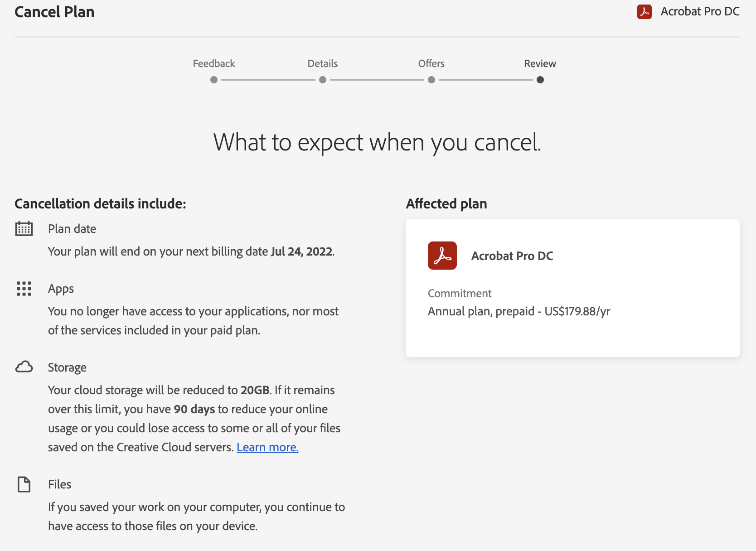Click 'Acrobat Pro DC' name in plan card
The height and width of the screenshot is (551, 756).
512,256
